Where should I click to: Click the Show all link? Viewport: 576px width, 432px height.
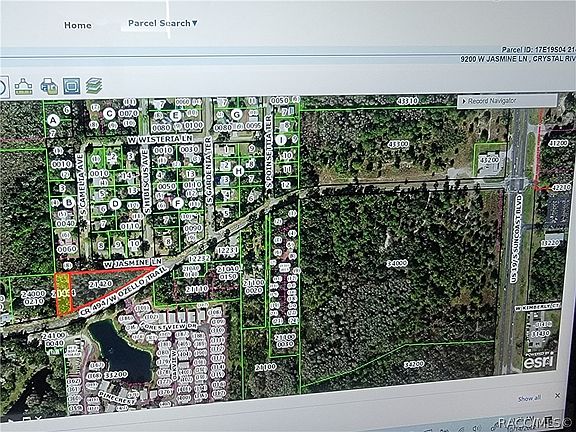529,398
